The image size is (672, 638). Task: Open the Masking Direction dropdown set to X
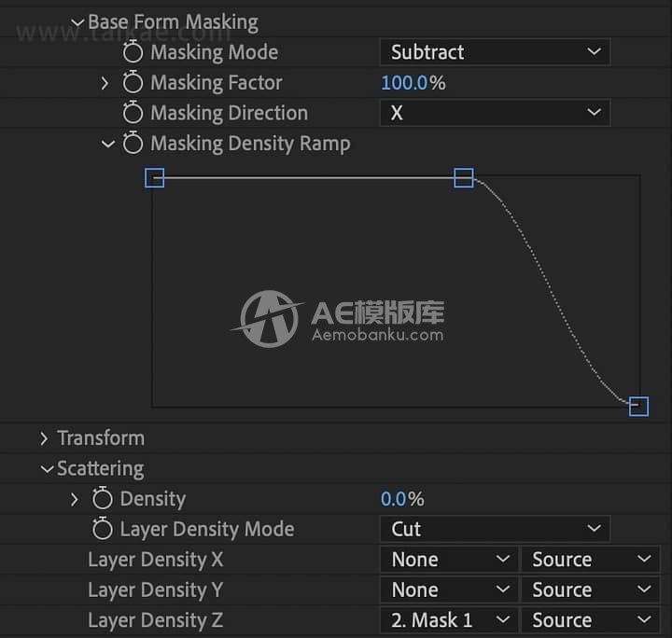pos(495,114)
